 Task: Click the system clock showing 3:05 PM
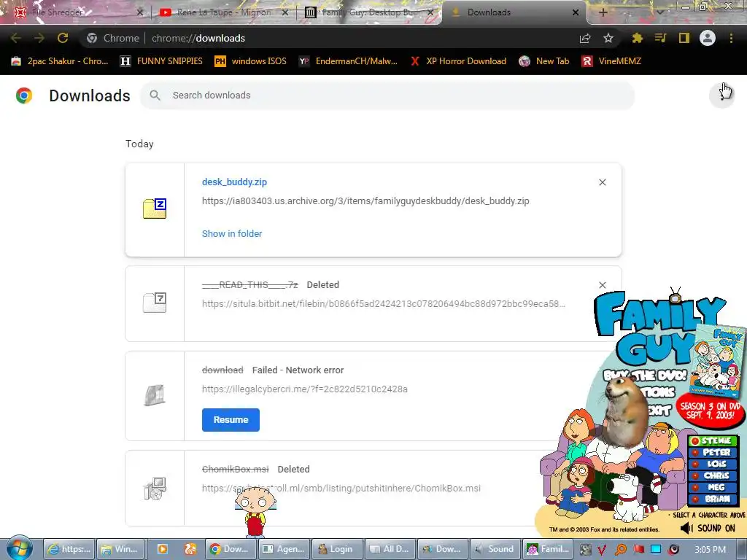(710, 550)
